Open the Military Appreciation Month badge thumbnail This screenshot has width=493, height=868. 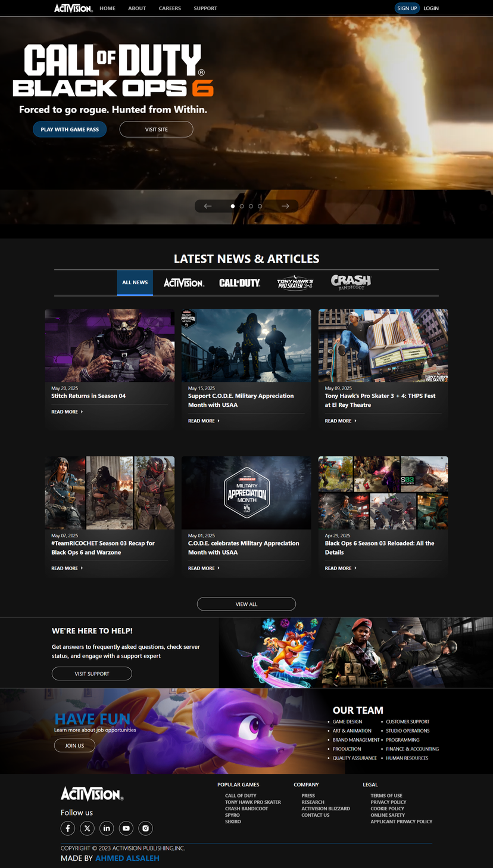246,493
